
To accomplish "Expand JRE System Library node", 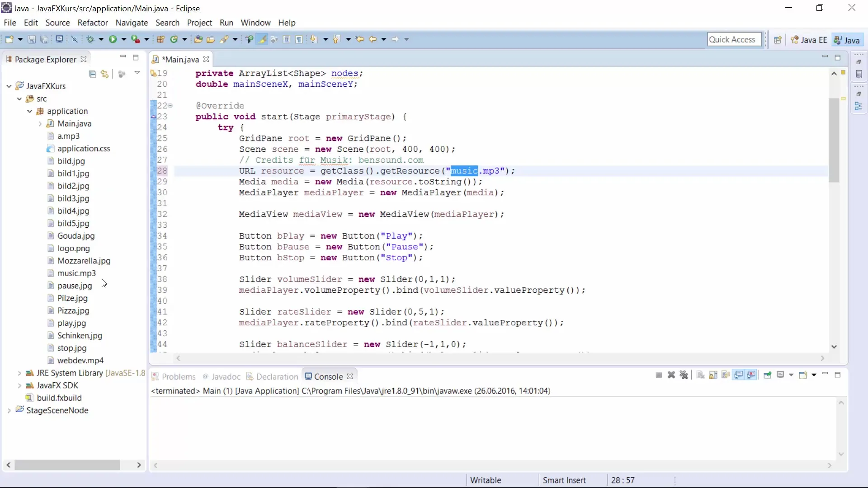I will click(19, 373).
